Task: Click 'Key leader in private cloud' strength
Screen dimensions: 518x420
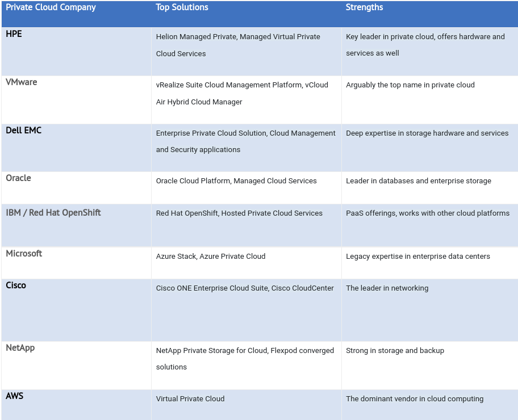Action: coord(390,37)
